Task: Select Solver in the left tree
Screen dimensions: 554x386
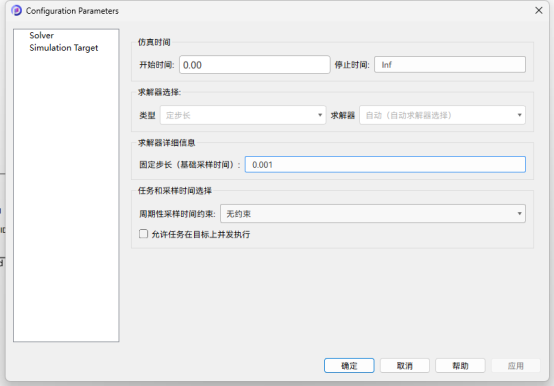Action: tap(42, 35)
